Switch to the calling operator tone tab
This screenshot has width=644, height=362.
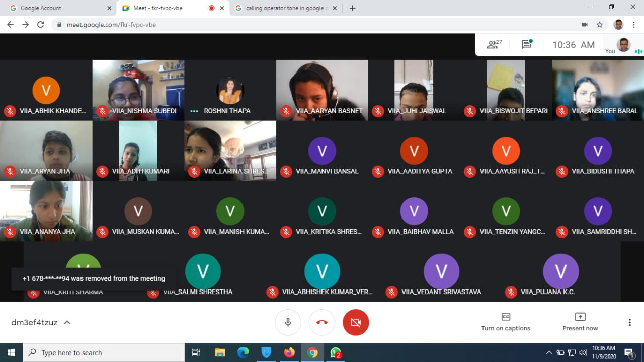point(284,8)
